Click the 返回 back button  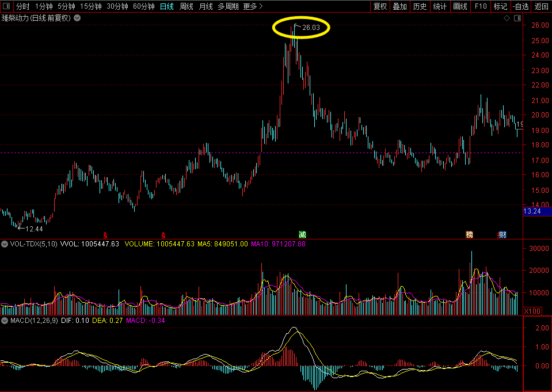click(542, 6)
